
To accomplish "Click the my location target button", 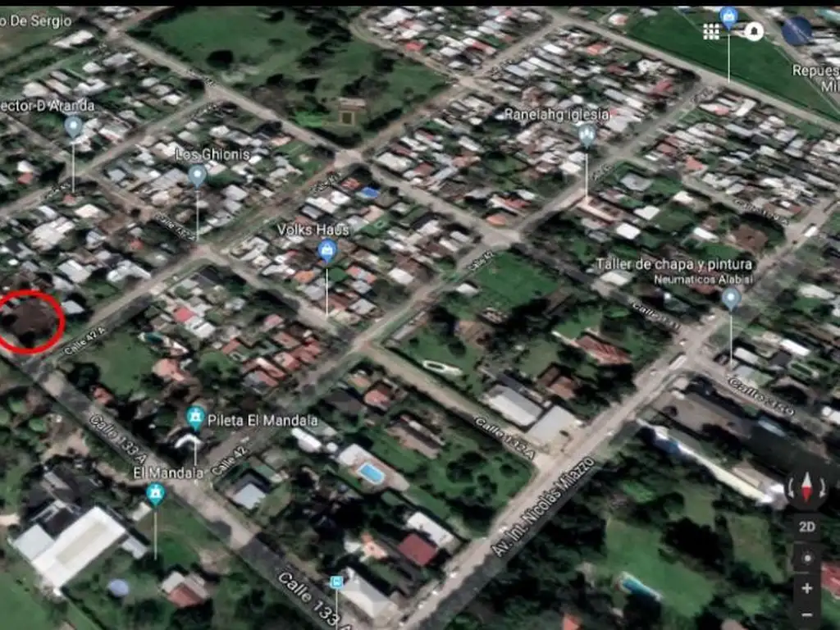I will tap(806, 558).
